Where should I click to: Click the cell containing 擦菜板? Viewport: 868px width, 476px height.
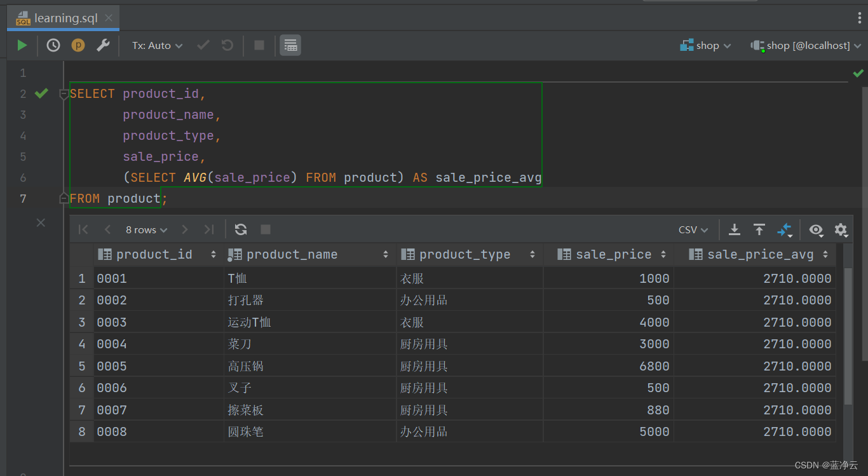(310, 410)
